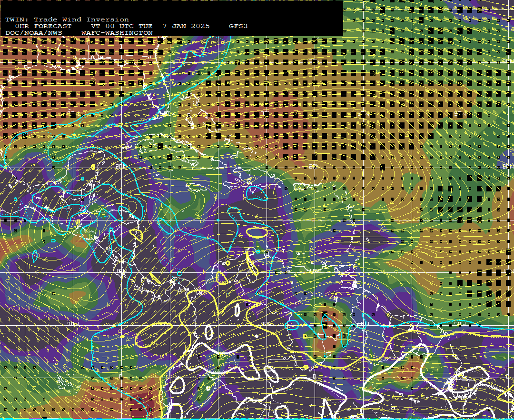This screenshot has height=420, width=514.
Task: Select the 'WAFC-WASHINGTON' label
Action: pos(117,33)
